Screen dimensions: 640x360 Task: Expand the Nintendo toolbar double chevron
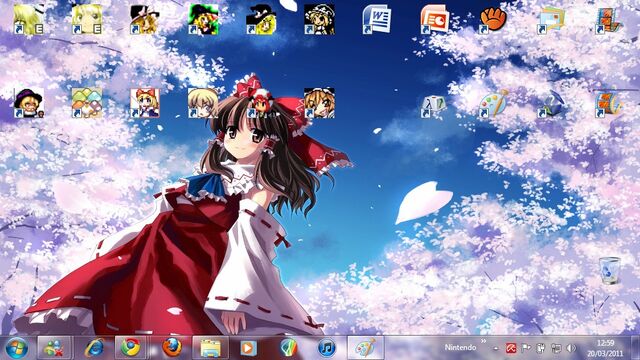point(484,341)
